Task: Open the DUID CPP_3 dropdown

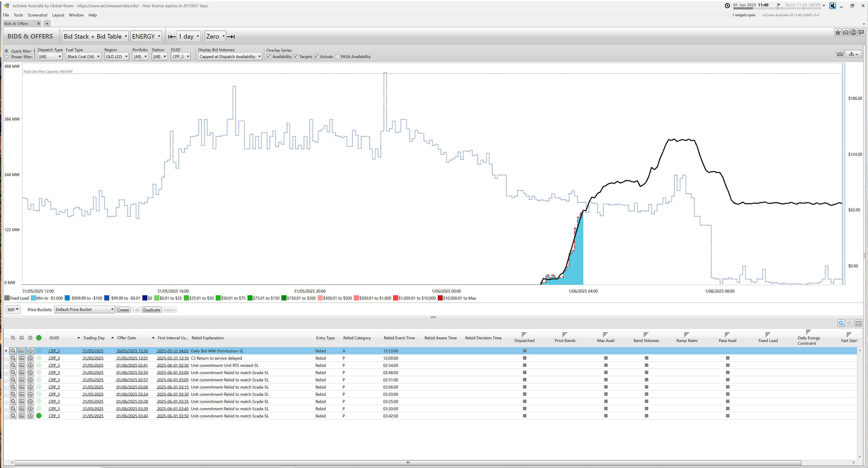Action: pyautogui.click(x=181, y=57)
